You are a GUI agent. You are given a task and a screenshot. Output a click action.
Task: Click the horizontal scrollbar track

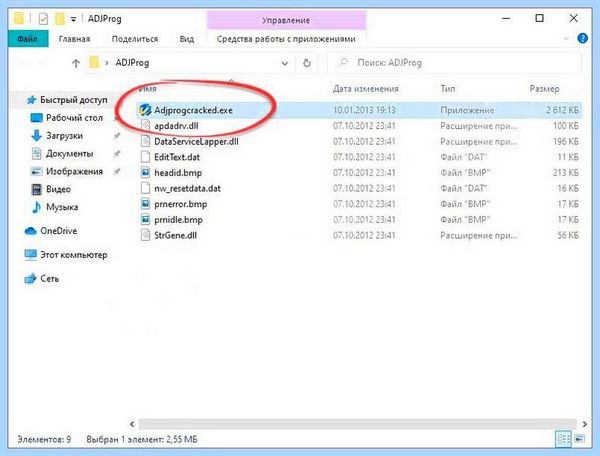pyautogui.click(x=357, y=424)
